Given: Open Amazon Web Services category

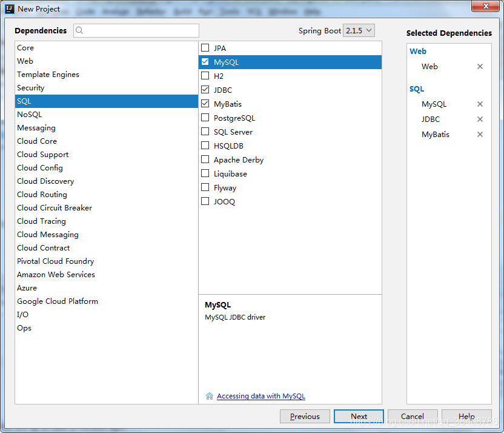Looking at the screenshot, I should coord(107,274).
